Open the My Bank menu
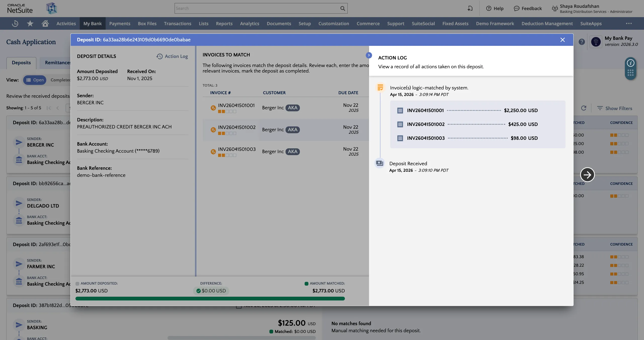Viewport: 644px width, 340px height. coord(93,23)
